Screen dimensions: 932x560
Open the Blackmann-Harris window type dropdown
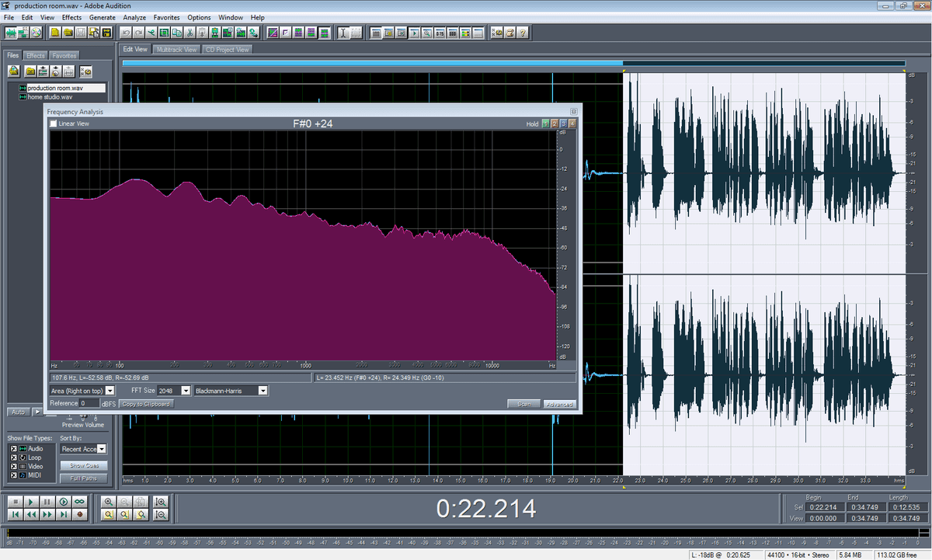tap(231, 391)
